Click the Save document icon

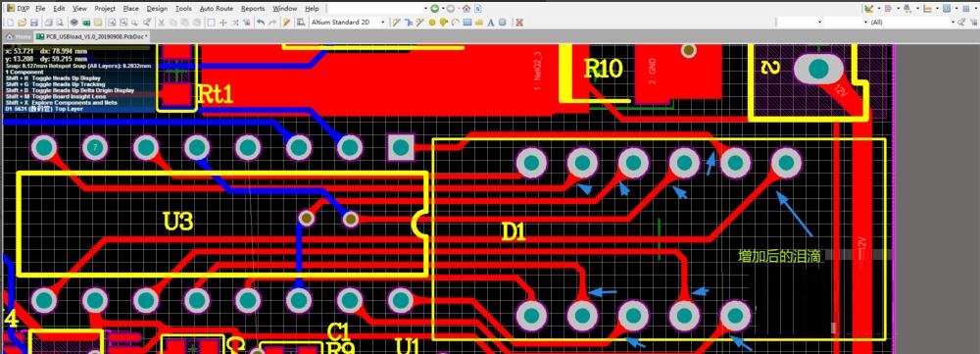[33, 23]
